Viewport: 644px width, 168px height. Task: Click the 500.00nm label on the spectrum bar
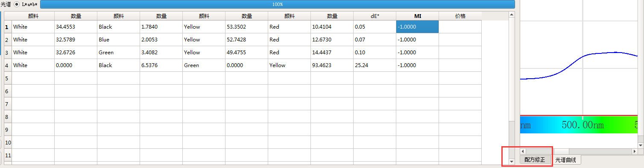(583, 126)
